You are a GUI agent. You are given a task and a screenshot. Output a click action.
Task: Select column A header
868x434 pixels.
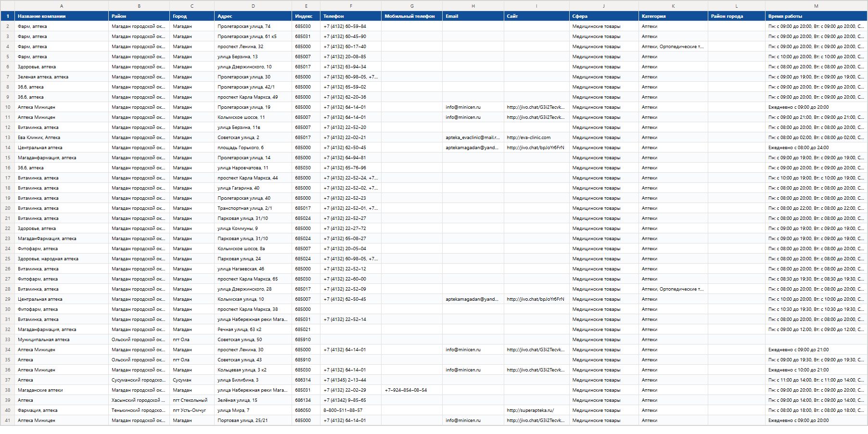click(62, 6)
